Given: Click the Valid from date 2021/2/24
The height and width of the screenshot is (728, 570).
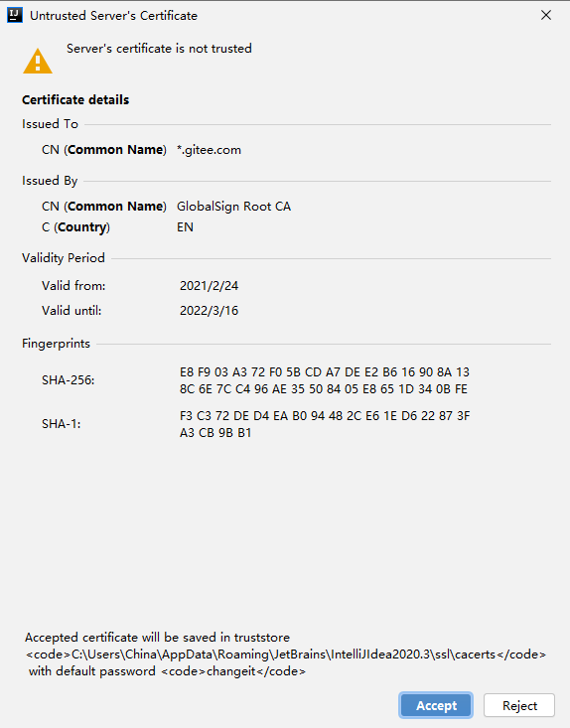Looking at the screenshot, I should click(x=209, y=285).
